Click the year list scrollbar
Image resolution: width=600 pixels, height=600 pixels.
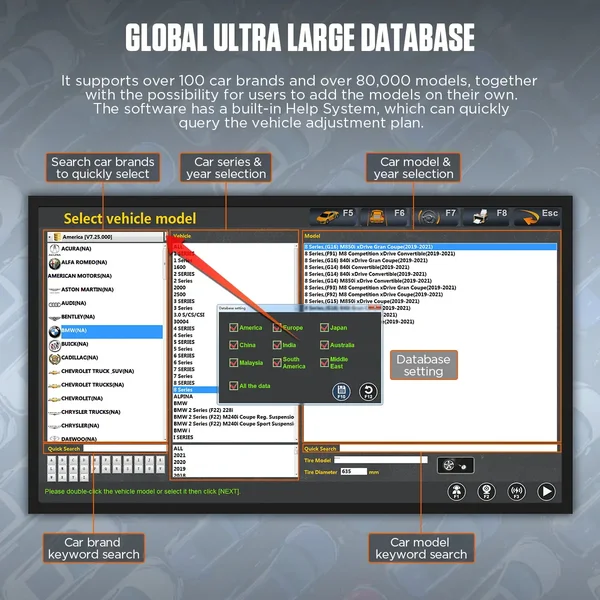pos(296,461)
